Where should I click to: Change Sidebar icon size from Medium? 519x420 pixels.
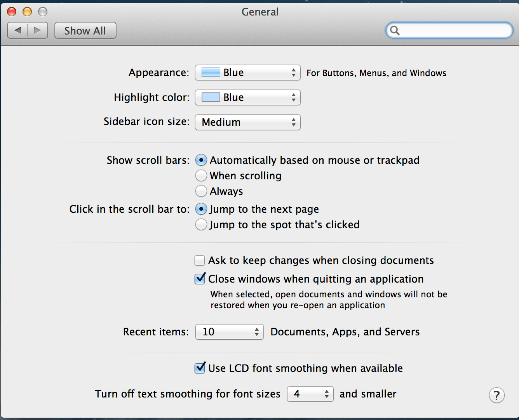(247, 122)
